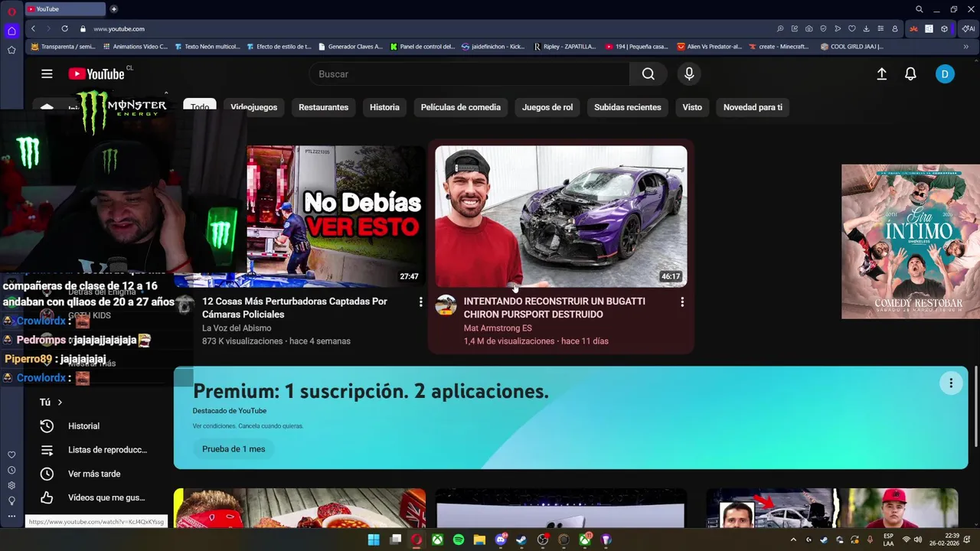
Task: Open the Gira Íntimo Comedy Restobar ad
Action: click(x=910, y=241)
